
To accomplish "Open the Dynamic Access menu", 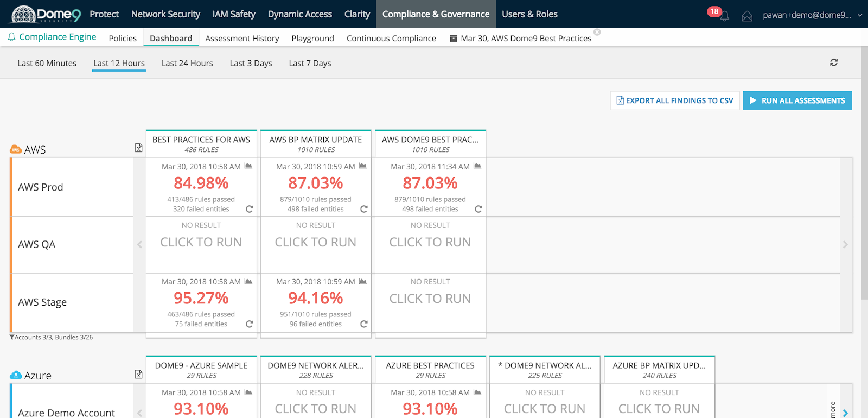I will (x=300, y=14).
